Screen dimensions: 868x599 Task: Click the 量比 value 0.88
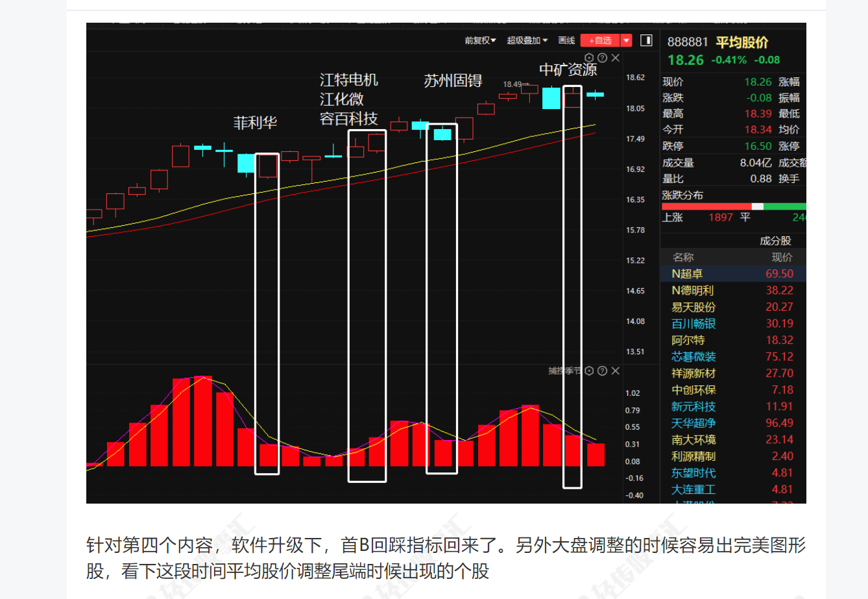761,178
